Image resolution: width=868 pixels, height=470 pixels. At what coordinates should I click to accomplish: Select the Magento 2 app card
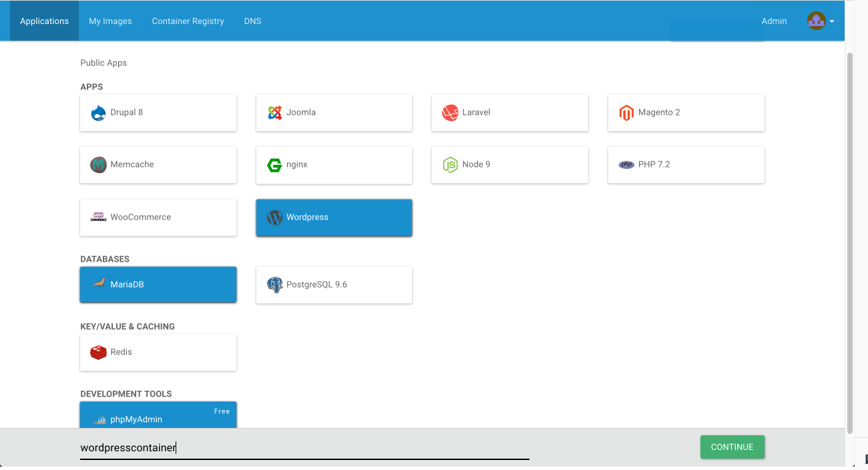click(x=686, y=113)
